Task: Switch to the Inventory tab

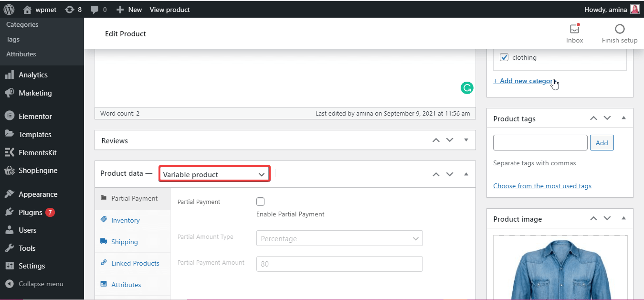Action: coord(125,220)
